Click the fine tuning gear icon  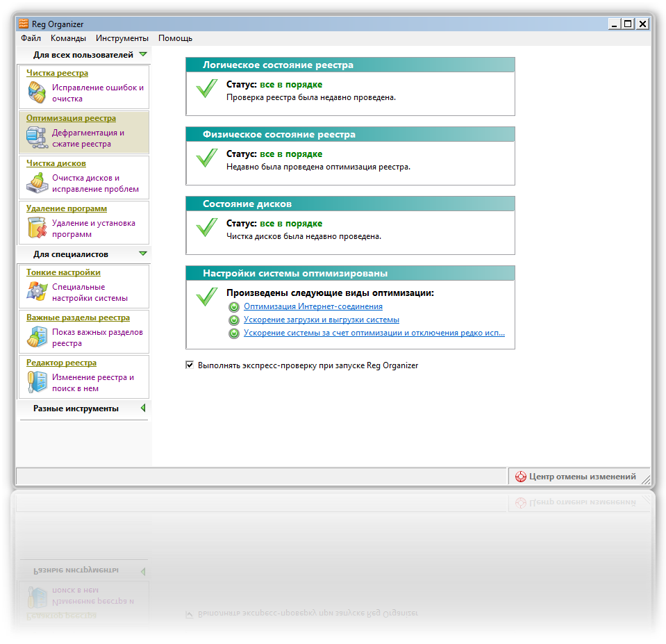point(37,292)
